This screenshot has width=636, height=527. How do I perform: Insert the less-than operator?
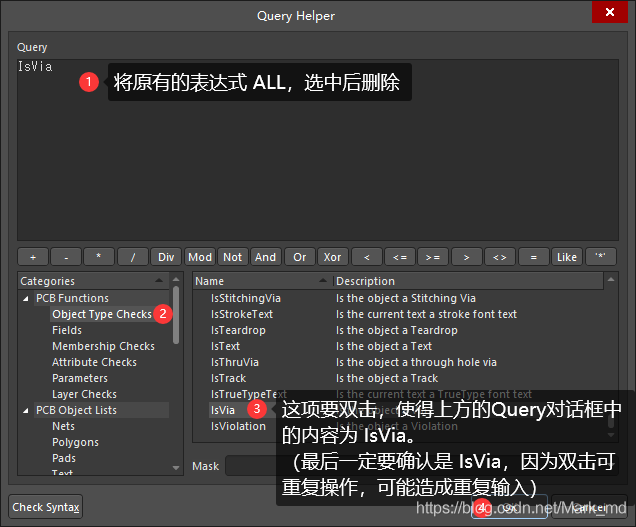tap(367, 257)
